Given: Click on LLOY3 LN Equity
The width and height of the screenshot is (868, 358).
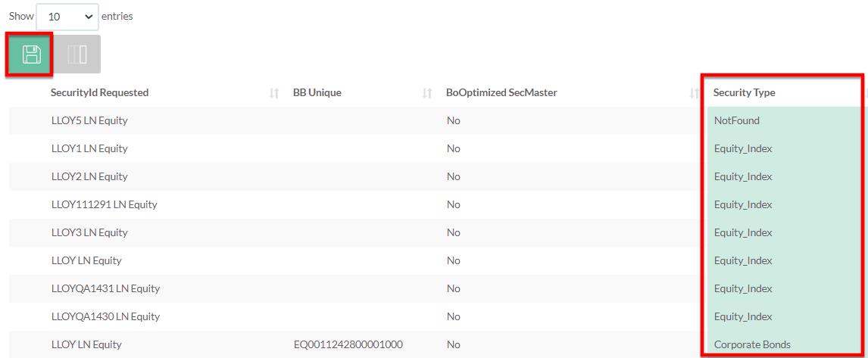Looking at the screenshot, I should point(89,232).
